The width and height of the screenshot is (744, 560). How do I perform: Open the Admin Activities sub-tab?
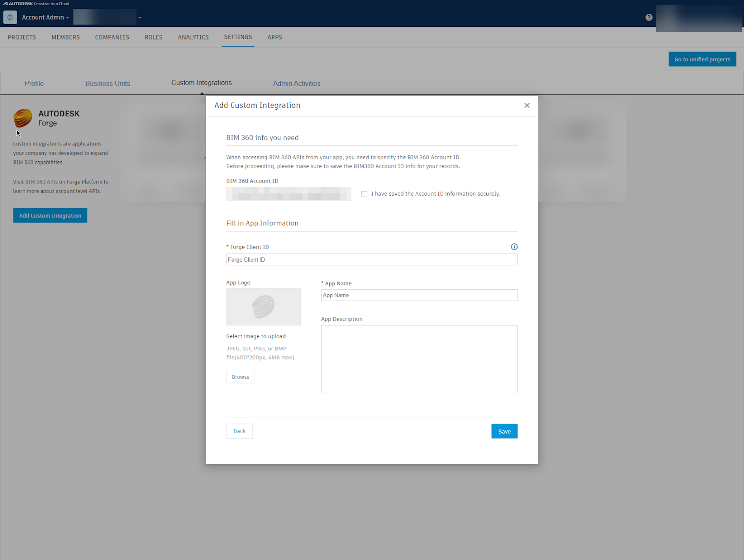pos(297,84)
